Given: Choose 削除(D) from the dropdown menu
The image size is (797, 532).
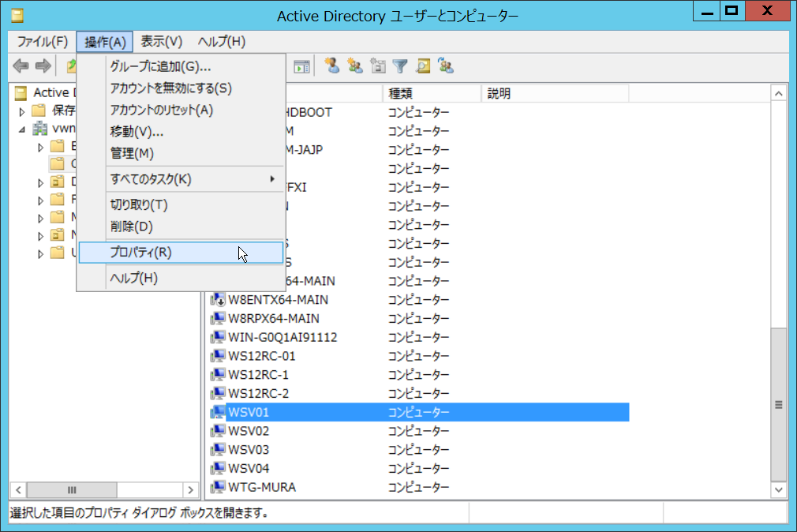Looking at the screenshot, I should (x=181, y=227).
